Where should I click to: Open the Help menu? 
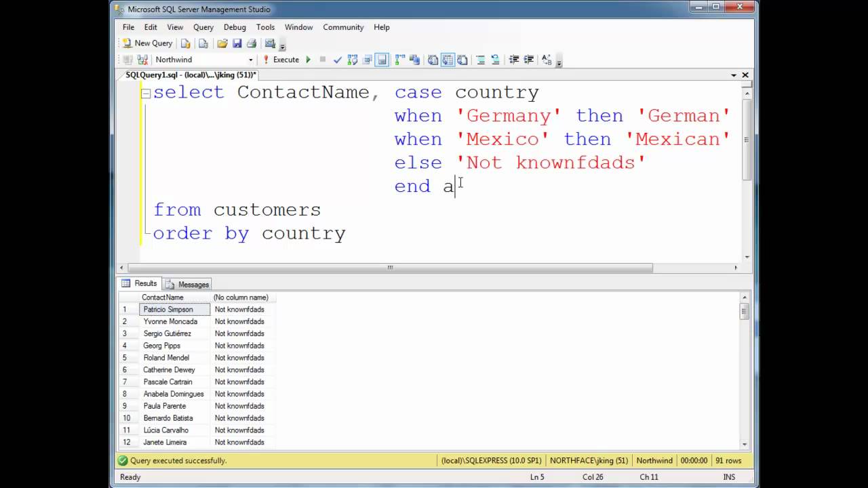[x=382, y=27]
